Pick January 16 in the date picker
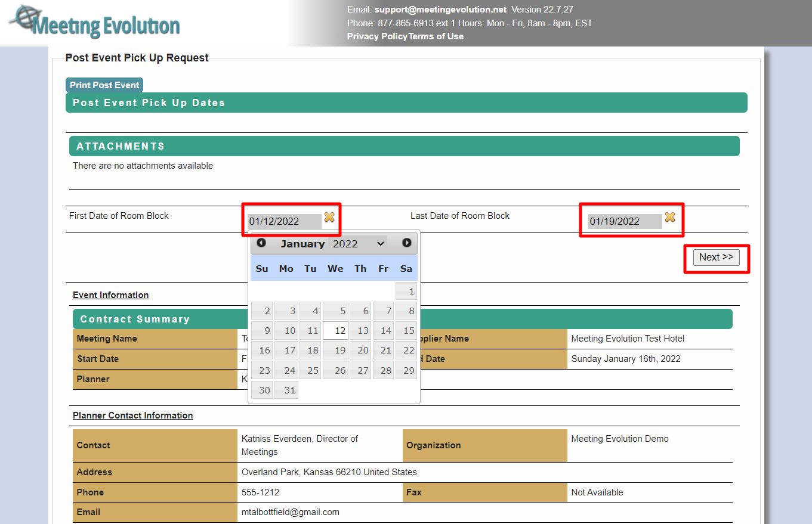The width and height of the screenshot is (812, 524). 263,351
